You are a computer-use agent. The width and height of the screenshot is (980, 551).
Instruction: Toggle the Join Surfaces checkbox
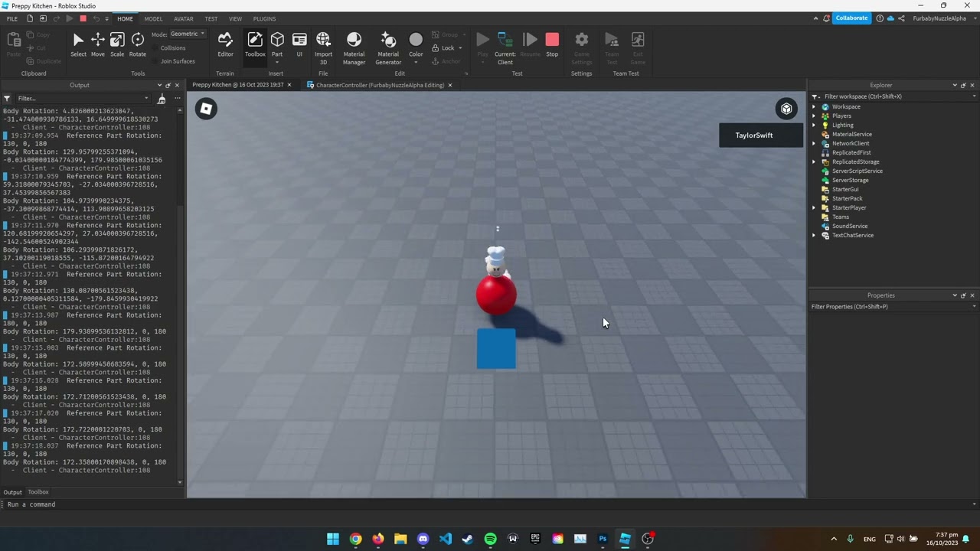[x=155, y=61]
